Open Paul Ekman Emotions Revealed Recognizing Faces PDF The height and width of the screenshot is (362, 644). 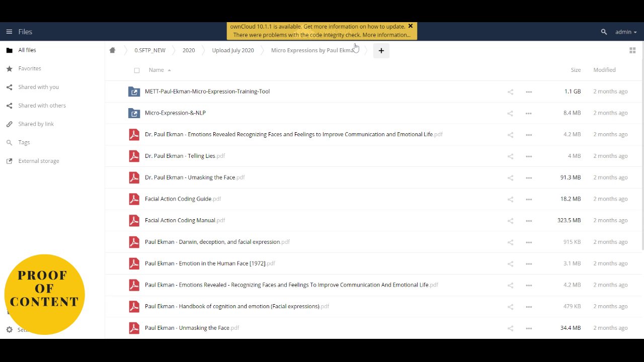(x=291, y=285)
